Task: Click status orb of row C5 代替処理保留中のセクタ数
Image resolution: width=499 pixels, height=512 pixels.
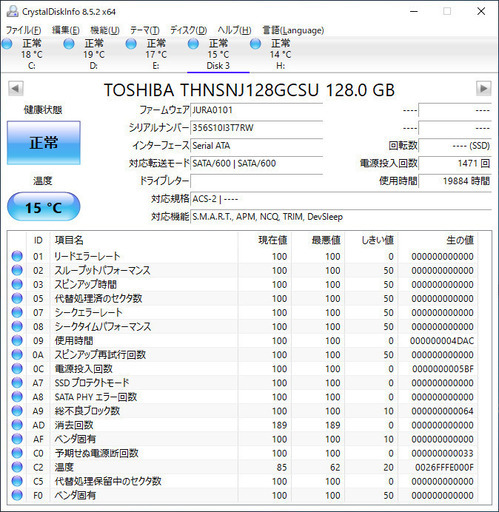Action: click(17, 481)
